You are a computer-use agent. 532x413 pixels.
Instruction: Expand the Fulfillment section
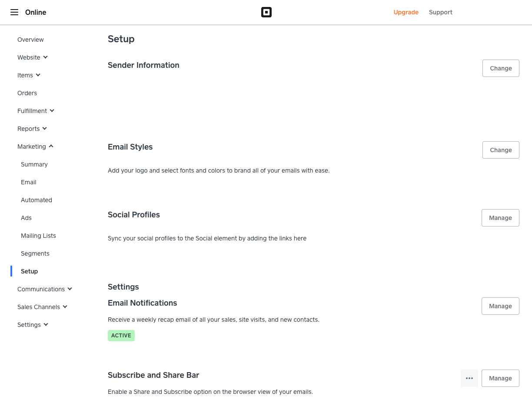[x=52, y=111]
